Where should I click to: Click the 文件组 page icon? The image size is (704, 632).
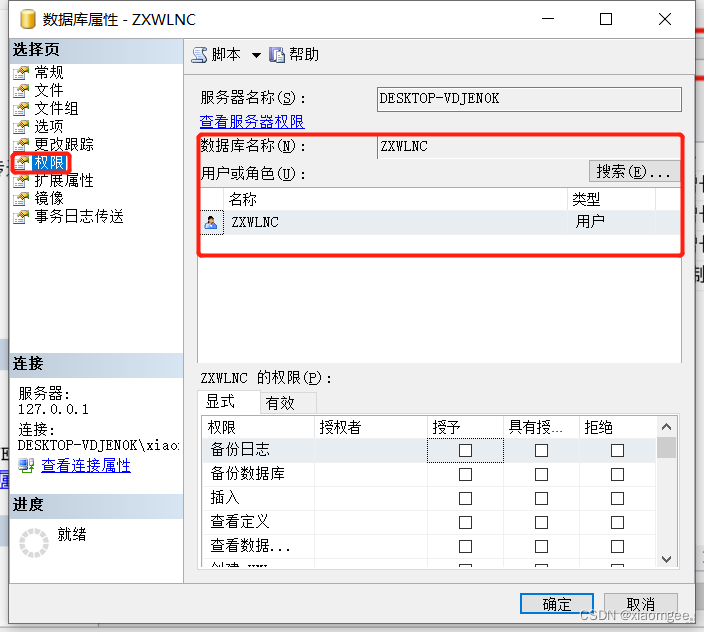coord(21,109)
